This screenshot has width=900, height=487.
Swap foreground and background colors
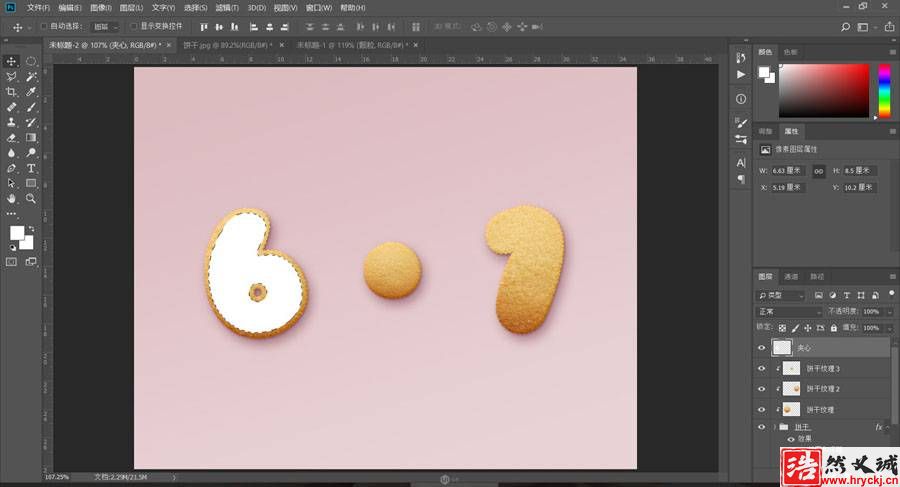(x=32, y=229)
